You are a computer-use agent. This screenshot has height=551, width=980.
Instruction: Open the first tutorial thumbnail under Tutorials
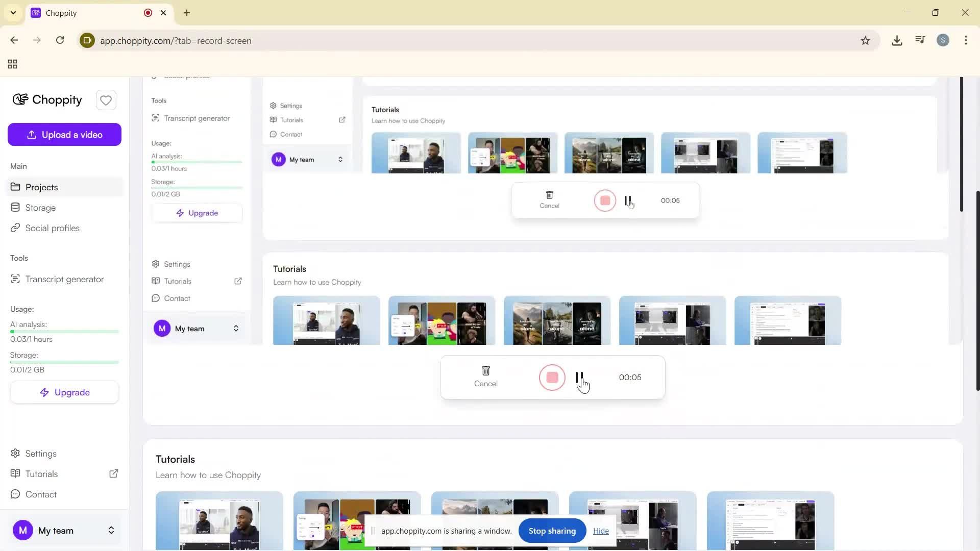(219, 520)
